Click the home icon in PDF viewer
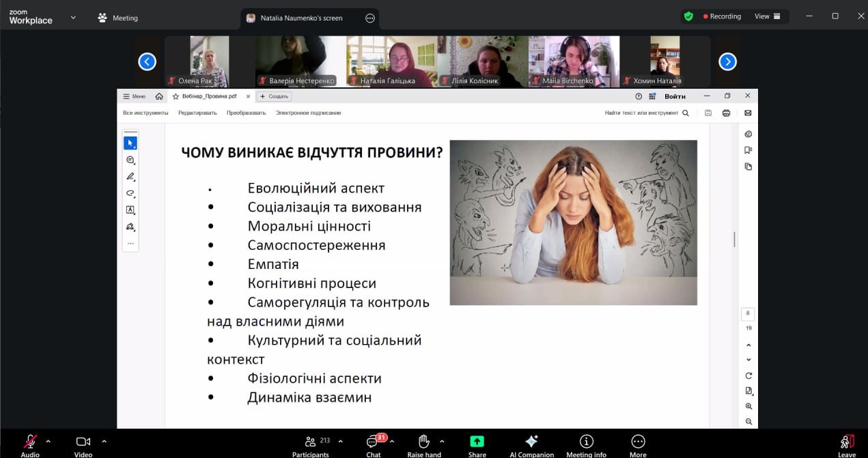The width and height of the screenshot is (868, 458). coord(159,96)
